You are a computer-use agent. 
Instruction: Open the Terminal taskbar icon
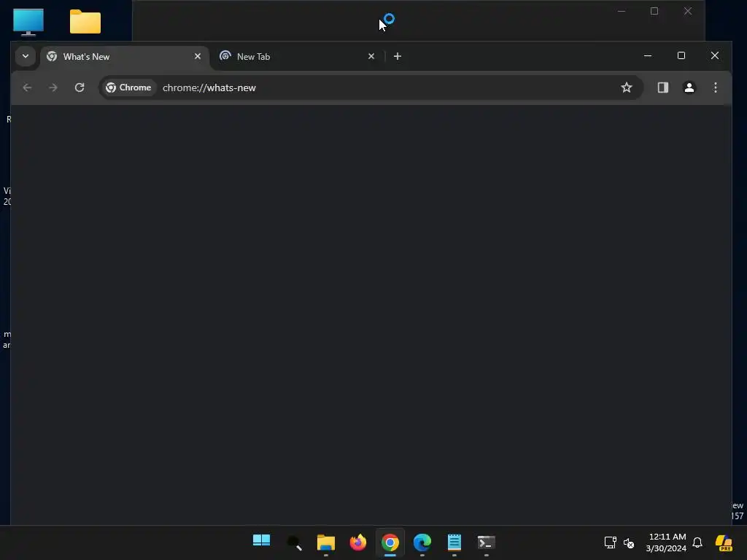click(487, 542)
